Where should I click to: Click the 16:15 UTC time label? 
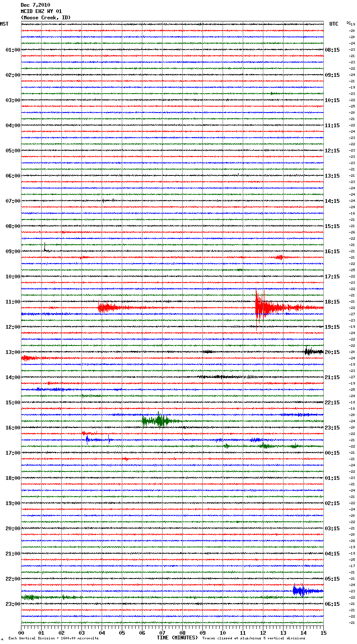(x=332, y=251)
